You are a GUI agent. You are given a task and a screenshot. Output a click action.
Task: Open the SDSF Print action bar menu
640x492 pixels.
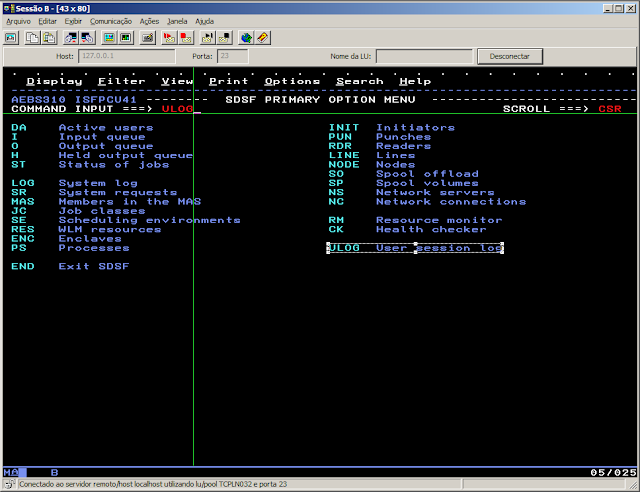[229, 81]
